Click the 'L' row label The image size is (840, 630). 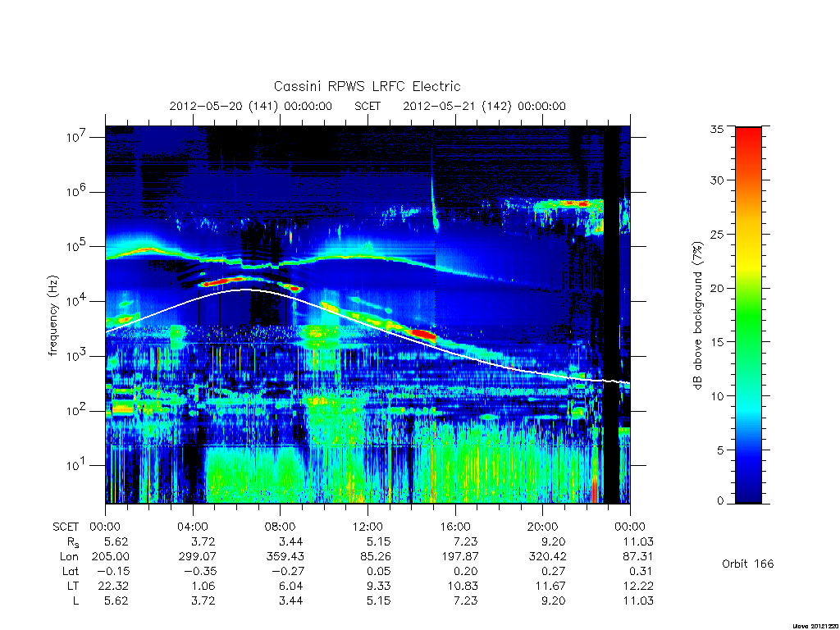[x=76, y=601]
